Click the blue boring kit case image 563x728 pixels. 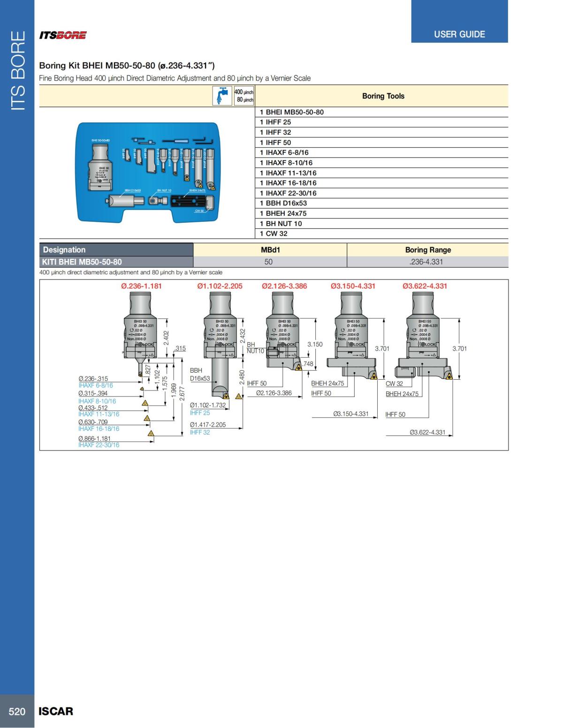148,173
